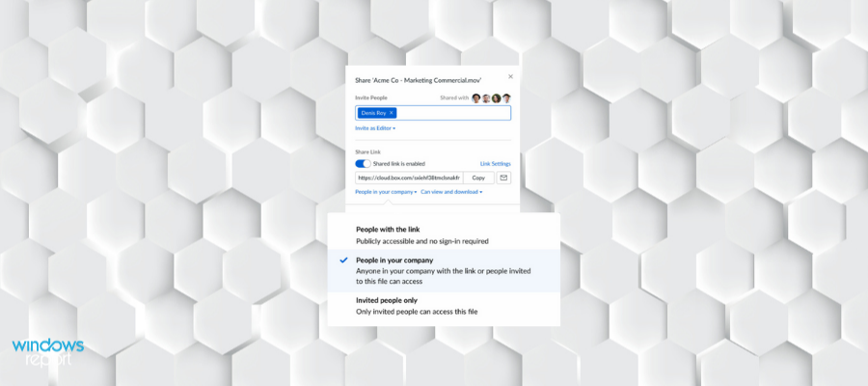This screenshot has width=868, height=386.
Task: Click the Denis Roy name chip
Action: tap(373, 113)
